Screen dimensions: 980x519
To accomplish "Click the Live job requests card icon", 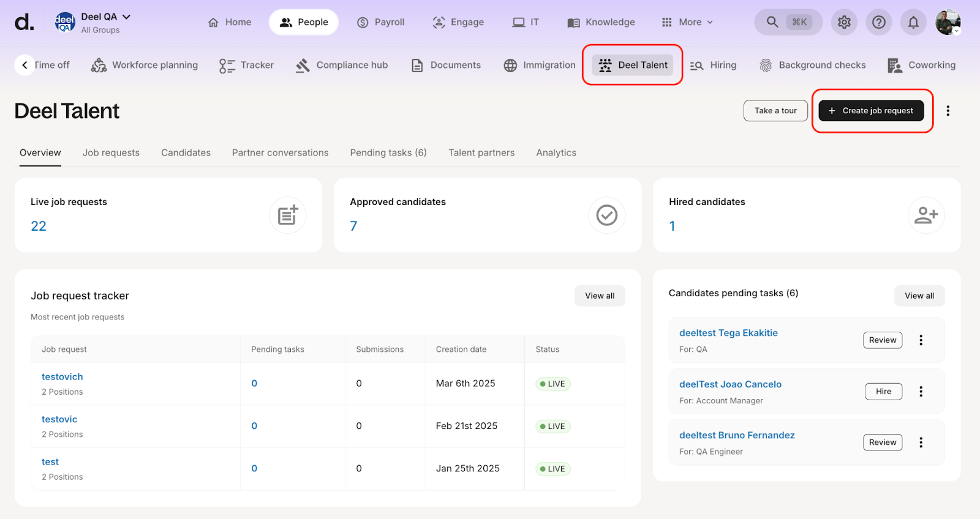I will coord(288,215).
